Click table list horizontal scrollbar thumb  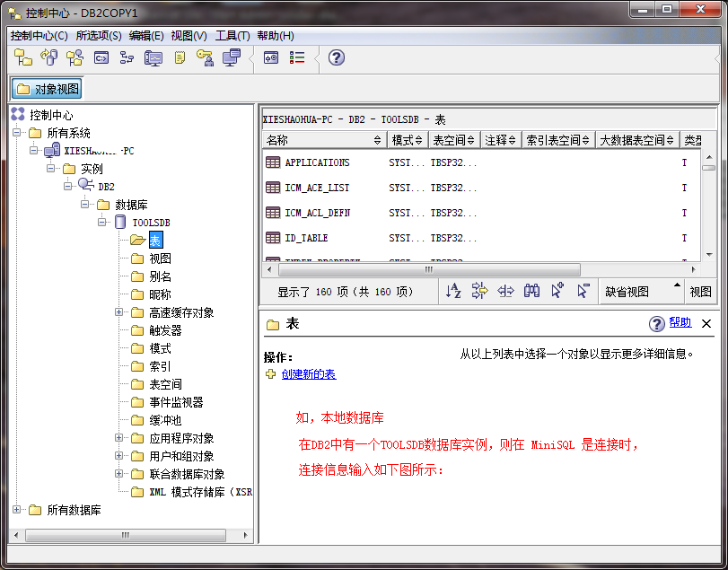point(429,269)
